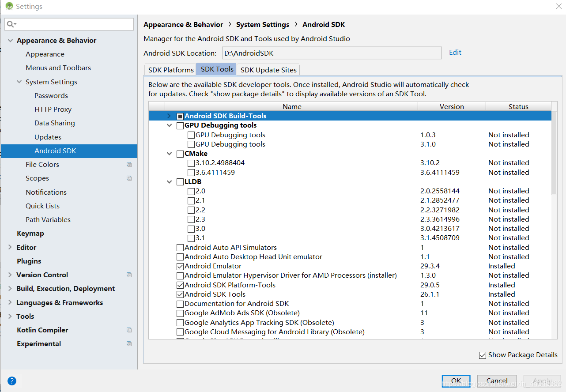Click the Android SDK Location field
This screenshot has width=566, height=392.
click(332, 53)
